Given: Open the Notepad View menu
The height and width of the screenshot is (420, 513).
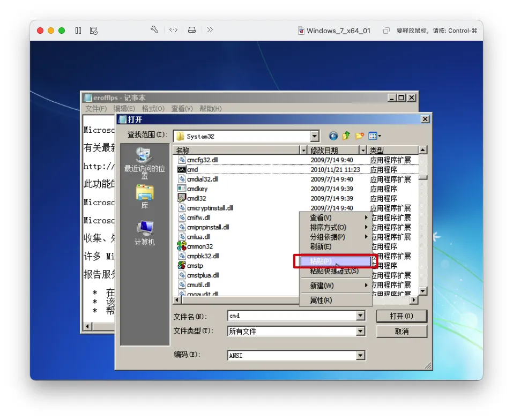Looking at the screenshot, I should coord(182,108).
